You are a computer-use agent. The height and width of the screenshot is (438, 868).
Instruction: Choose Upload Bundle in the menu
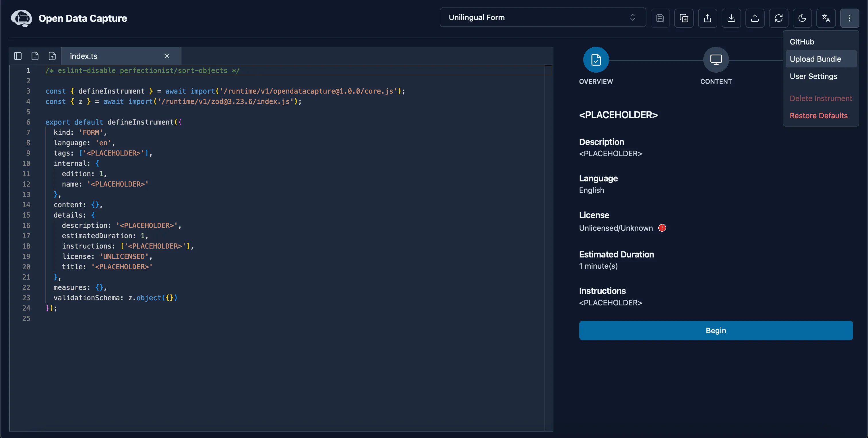pyautogui.click(x=815, y=59)
